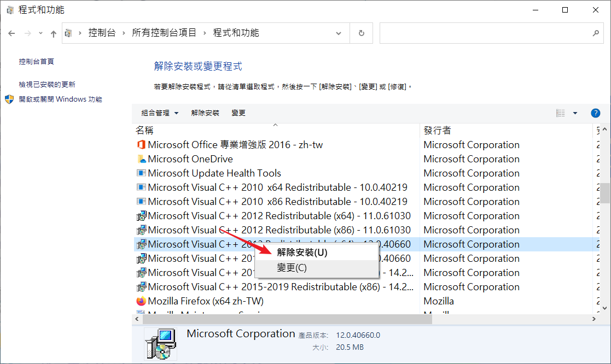Open the view options dropdown arrow

pos(575,113)
